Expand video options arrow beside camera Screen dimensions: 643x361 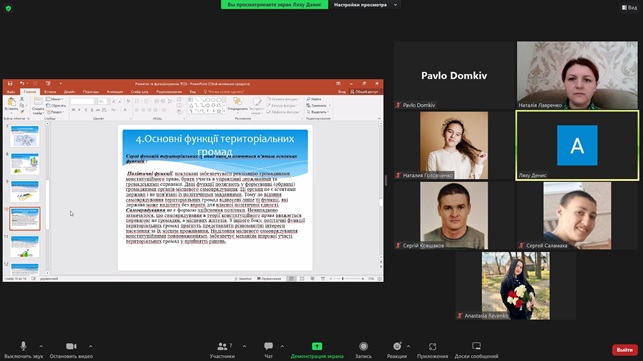click(x=91, y=346)
